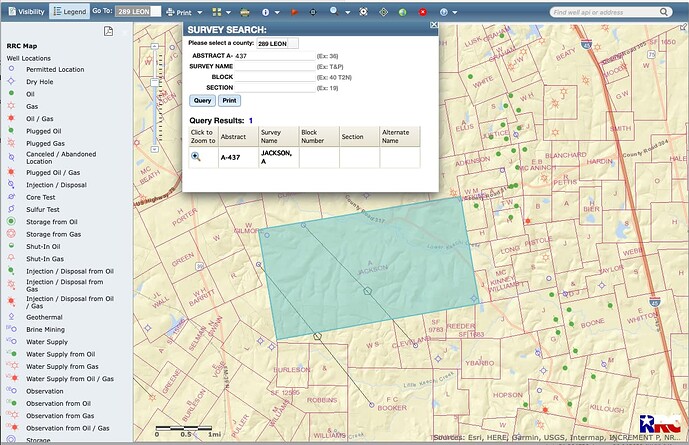Click the zoom to full extent icon

click(x=363, y=12)
